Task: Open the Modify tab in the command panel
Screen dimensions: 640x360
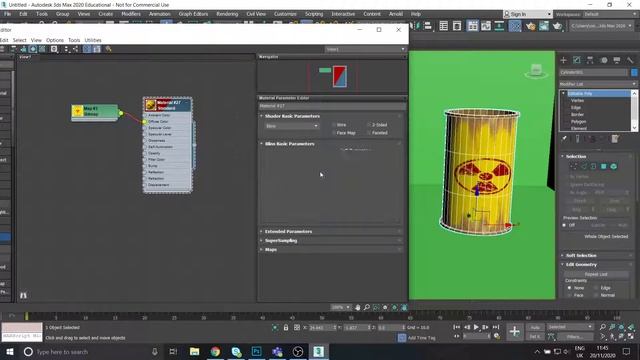Action: click(577, 60)
